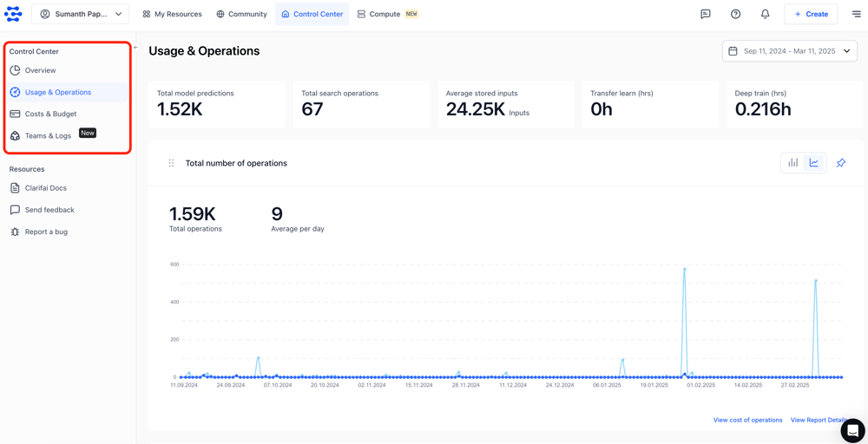This screenshot has width=868, height=444.
Task: Open the notifications bell icon
Action: coord(765,14)
